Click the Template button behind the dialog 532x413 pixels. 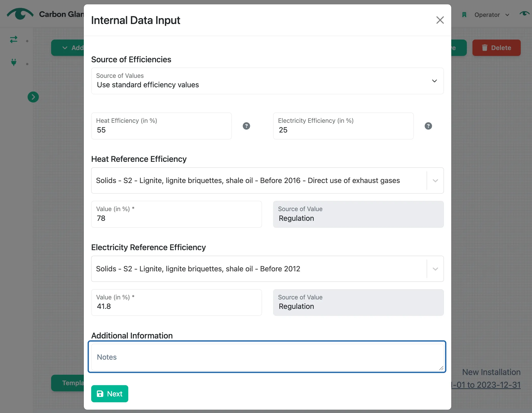coord(68,383)
